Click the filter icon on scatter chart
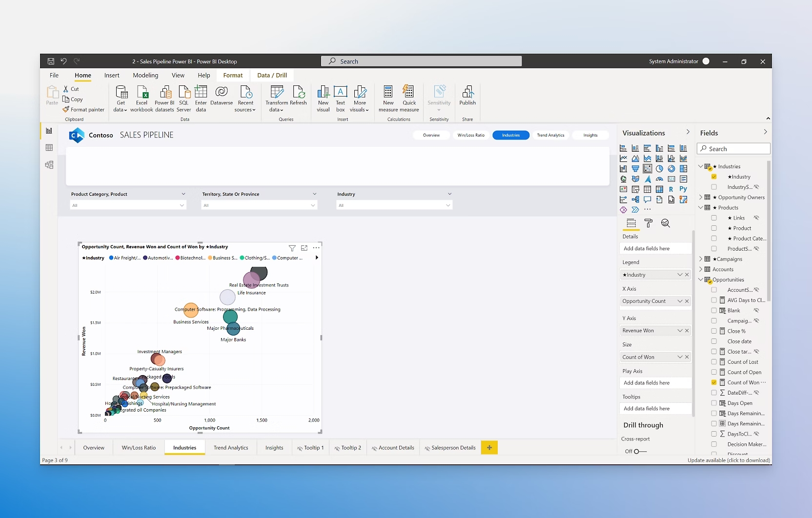 [x=292, y=248]
